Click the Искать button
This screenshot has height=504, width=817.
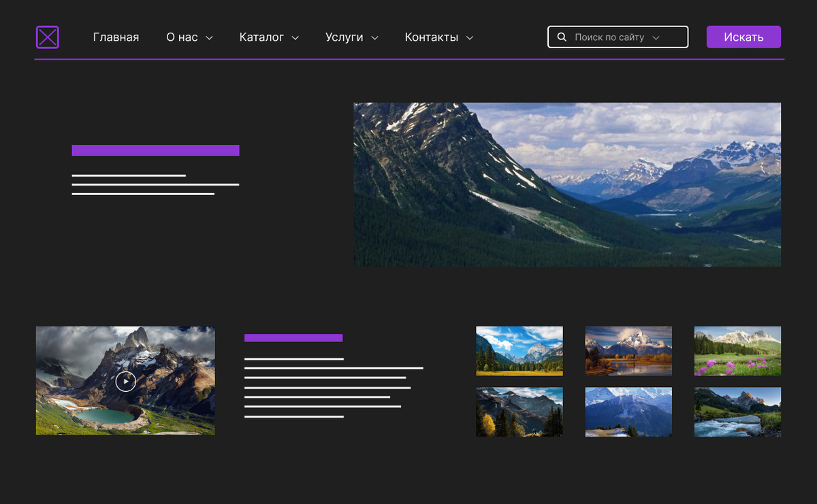743,37
